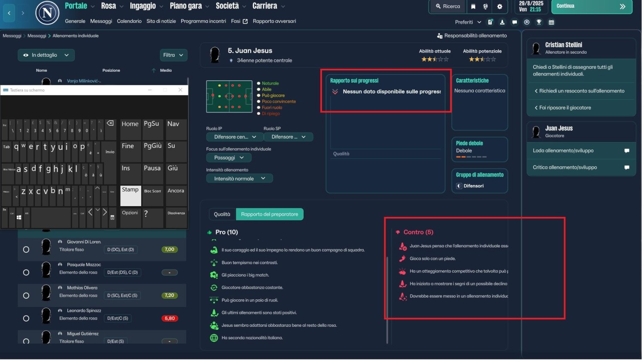Expand Richiedi un resoconto sull'allenamento option
The height and width of the screenshot is (362, 644).
click(x=581, y=91)
